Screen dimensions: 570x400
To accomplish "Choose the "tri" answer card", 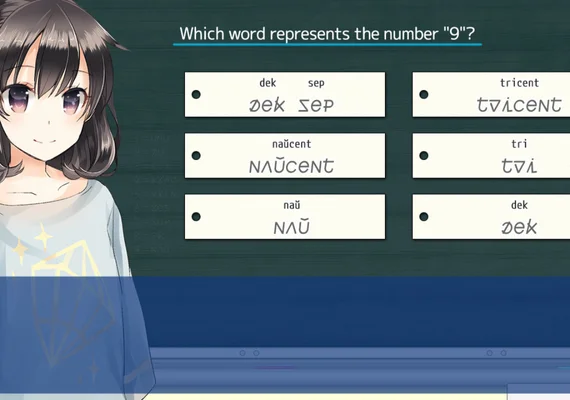I will [x=491, y=156].
